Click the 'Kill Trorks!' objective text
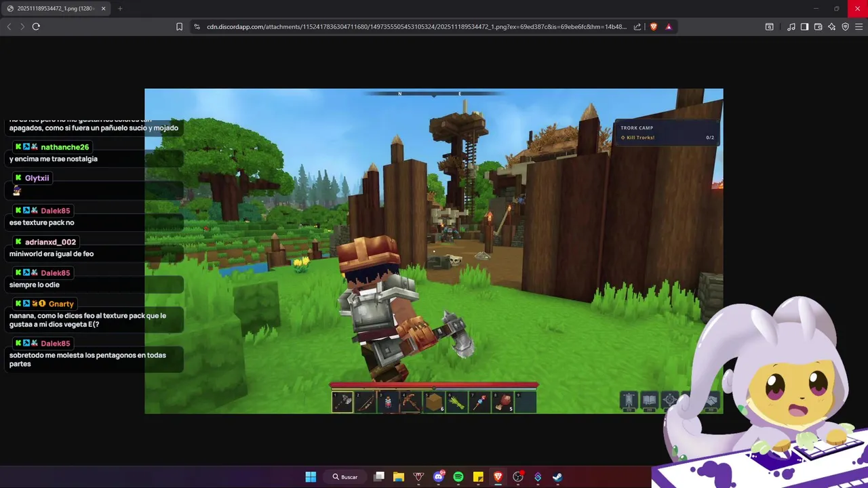868x488 pixels. pos(641,138)
